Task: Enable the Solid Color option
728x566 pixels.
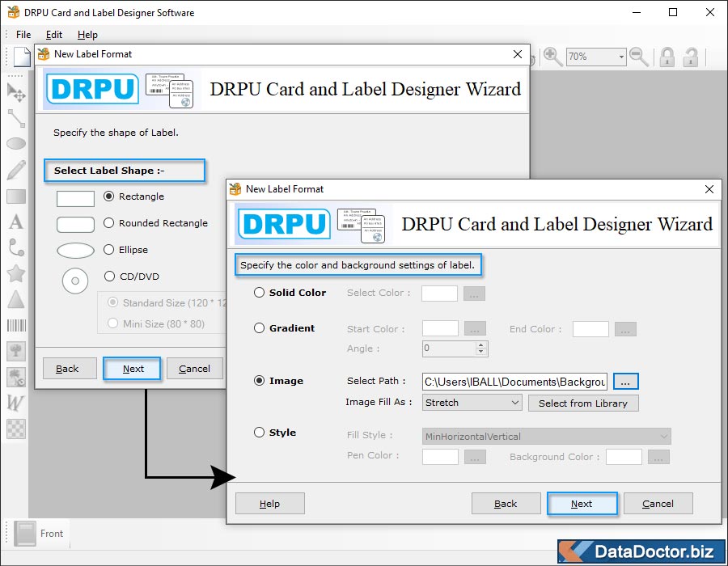Action: (259, 294)
